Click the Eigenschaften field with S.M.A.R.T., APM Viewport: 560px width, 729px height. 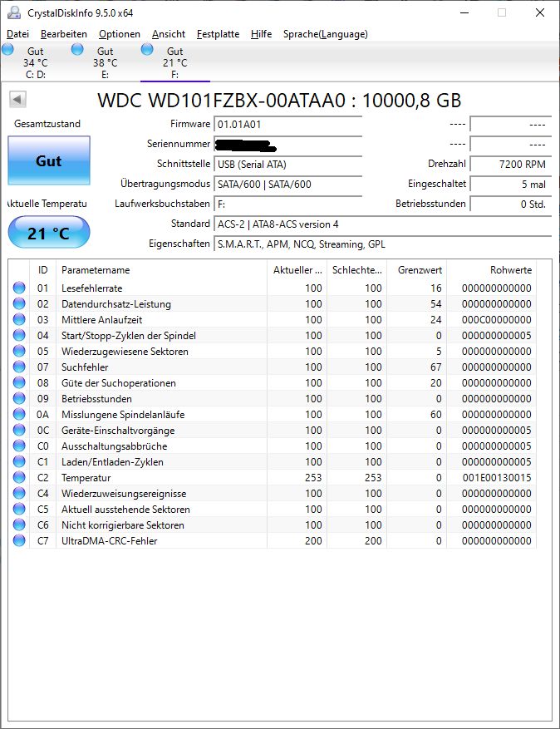[x=382, y=244]
